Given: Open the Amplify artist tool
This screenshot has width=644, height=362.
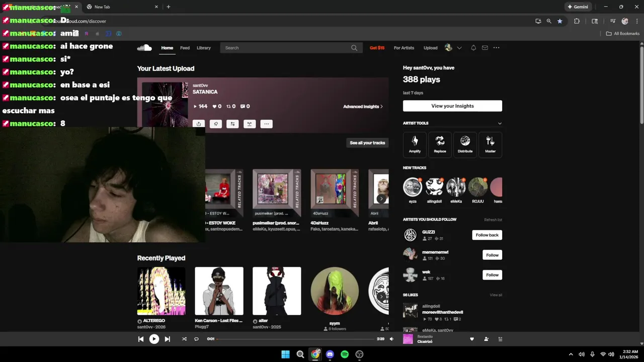Looking at the screenshot, I should pyautogui.click(x=415, y=144).
